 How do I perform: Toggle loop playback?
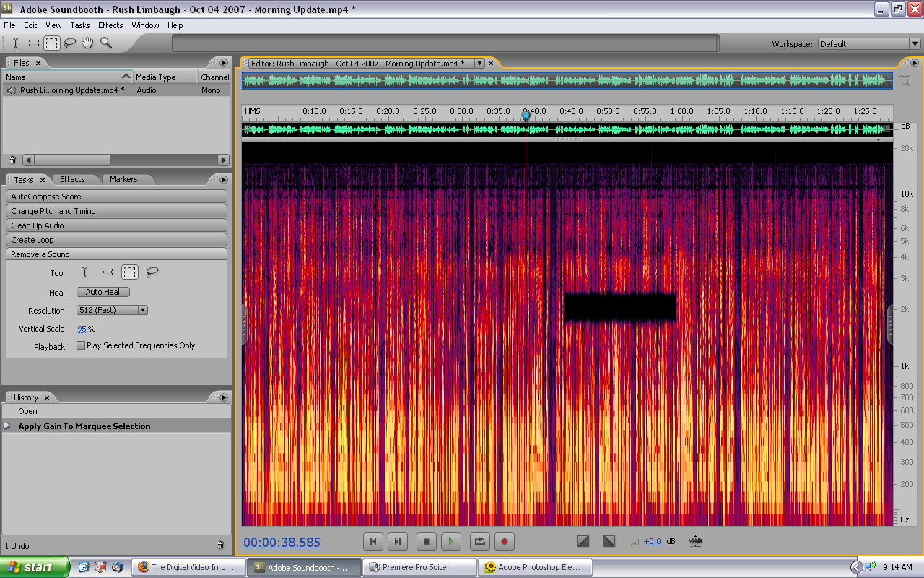(480, 541)
